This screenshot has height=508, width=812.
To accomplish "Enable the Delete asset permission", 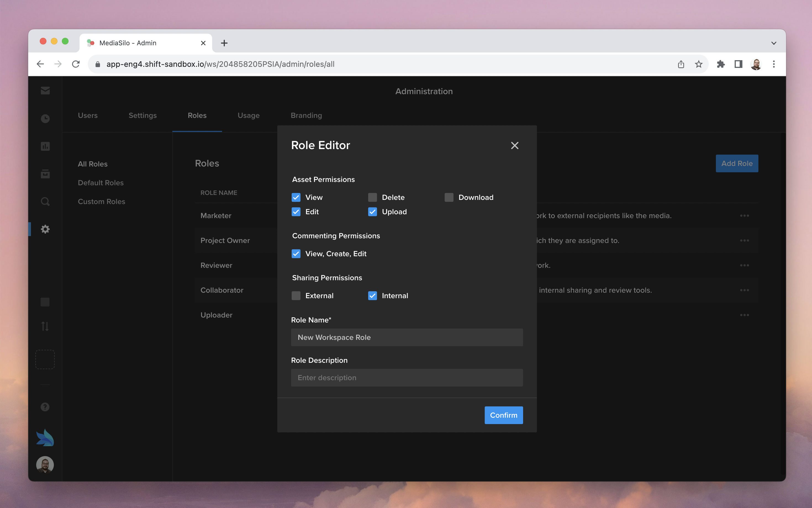I will pyautogui.click(x=372, y=197).
